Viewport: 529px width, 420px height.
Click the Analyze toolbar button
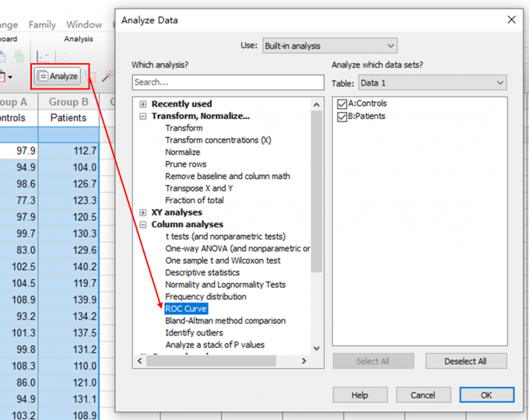click(58, 76)
